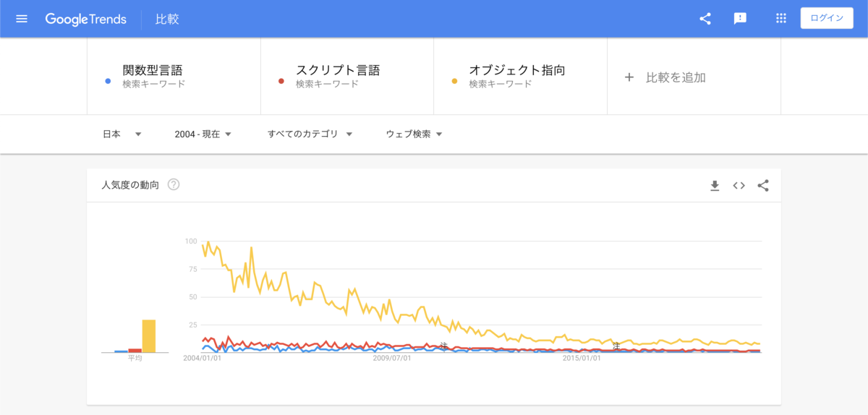Click the share icon in the header
The height and width of the screenshot is (415, 868).
[705, 19]
